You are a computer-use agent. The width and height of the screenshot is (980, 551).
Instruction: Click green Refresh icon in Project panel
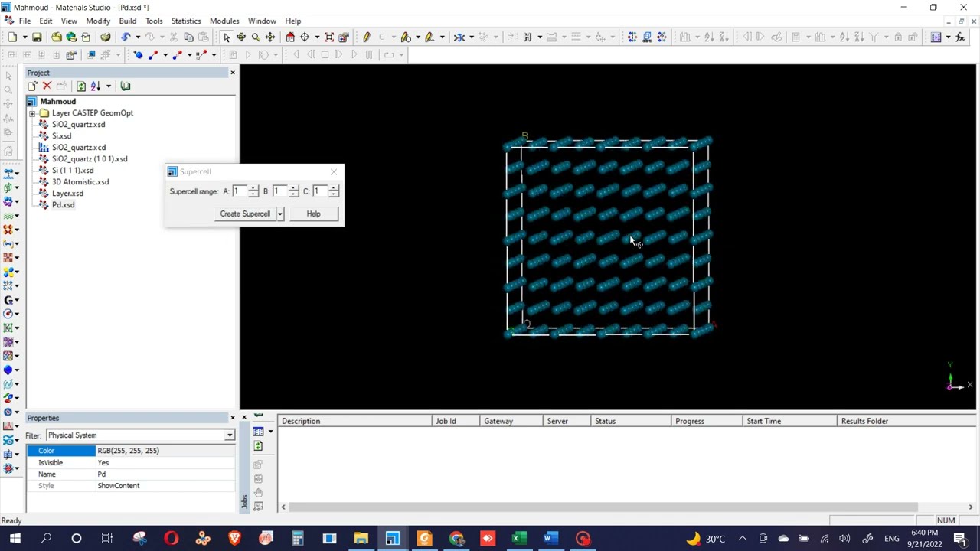(81, 86)
